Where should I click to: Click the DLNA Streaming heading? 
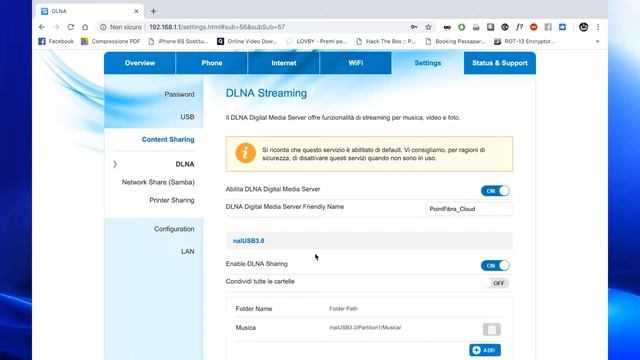click(266, 93)
